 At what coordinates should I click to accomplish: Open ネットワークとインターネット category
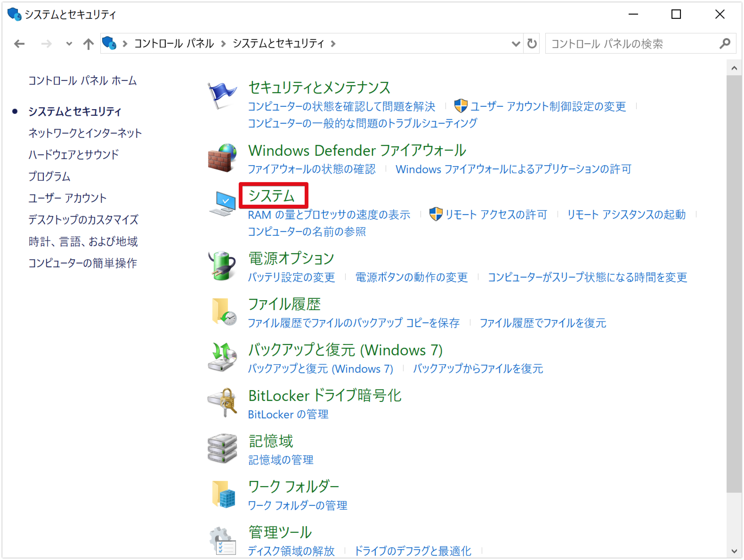pos(85,133)
